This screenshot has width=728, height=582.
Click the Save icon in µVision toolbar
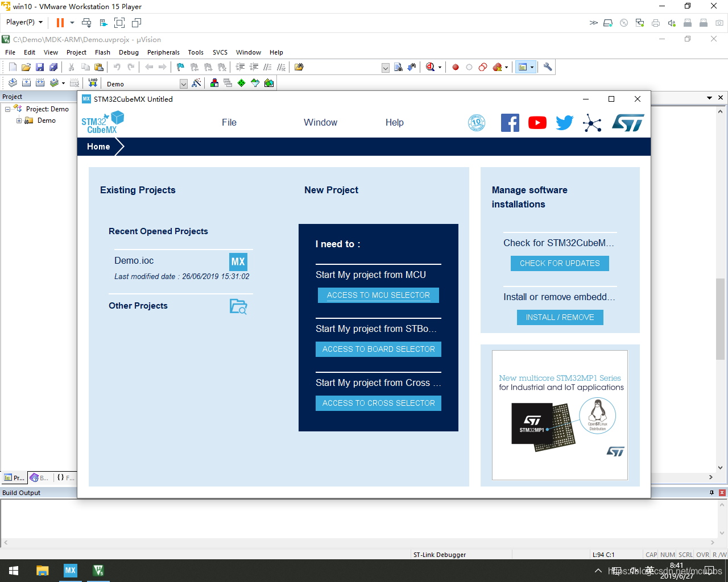click(40, 67)
